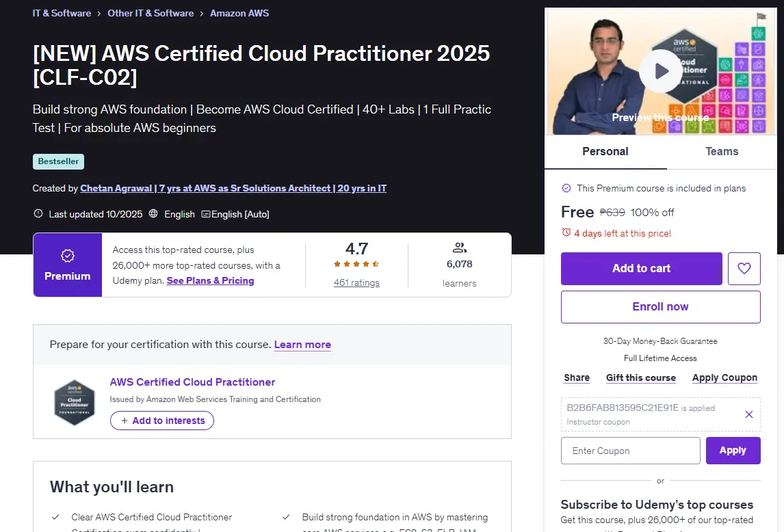Click Full Lifetime Access text
Image resolution: width=784 pixels, height=532 pixels.
coord(660,358)
